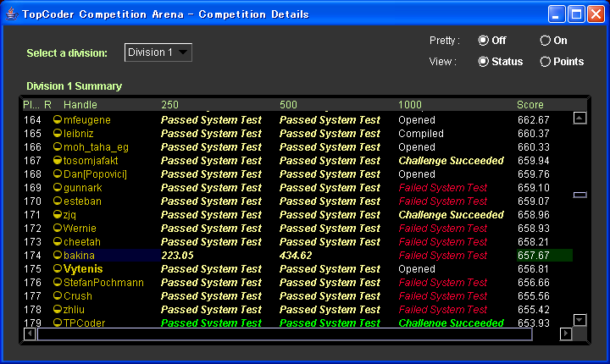This screenshot has height=364, width=610.
Task: Sort by the Handle column header
Action: 80,105
